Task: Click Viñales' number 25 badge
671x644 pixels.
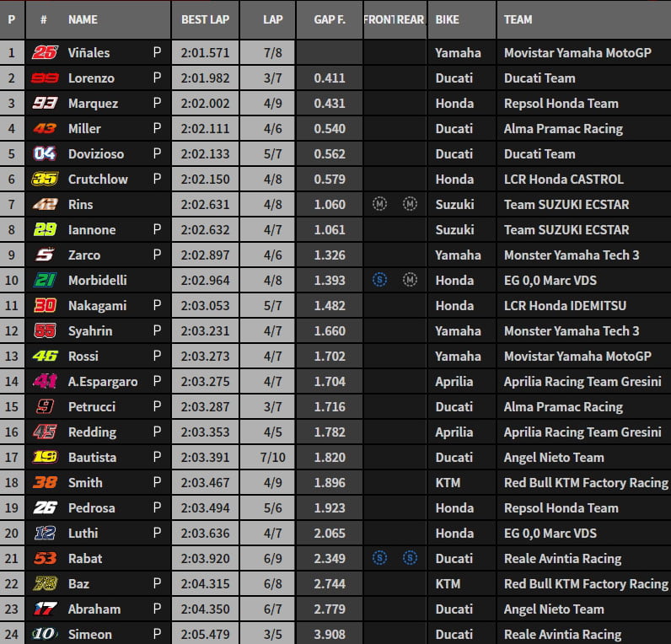Action: click(x=44, y=52)
